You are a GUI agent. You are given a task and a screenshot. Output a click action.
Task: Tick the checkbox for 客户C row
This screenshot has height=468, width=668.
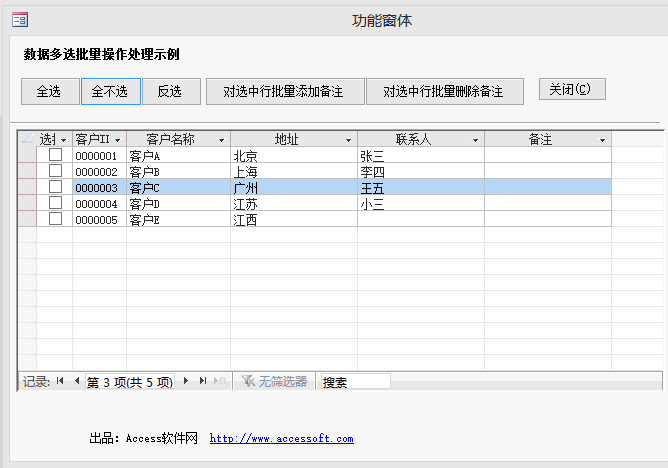[55, 187]
